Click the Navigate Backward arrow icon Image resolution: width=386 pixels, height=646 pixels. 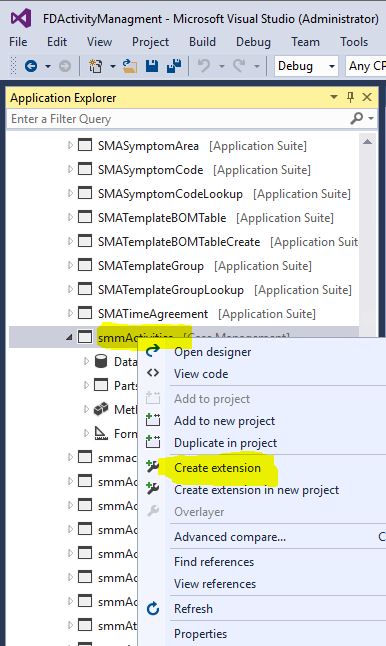coord(31,66)
